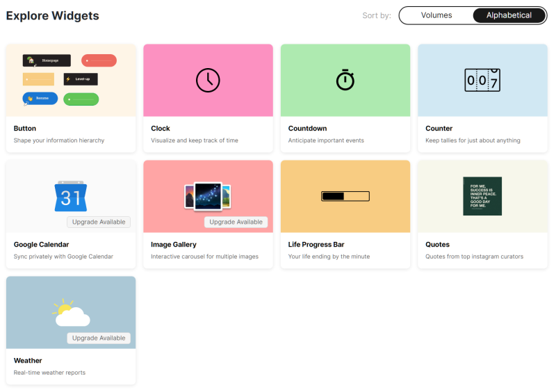Click the Google Calendar 31 icon
The width and height of the screenshot is (556, 392).
(x=71, y=196)
